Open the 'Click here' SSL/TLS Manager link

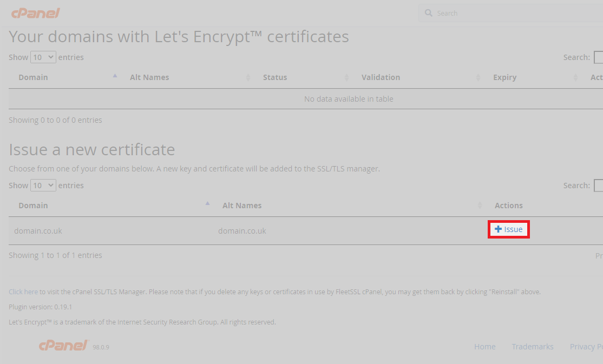pos(23,292)
